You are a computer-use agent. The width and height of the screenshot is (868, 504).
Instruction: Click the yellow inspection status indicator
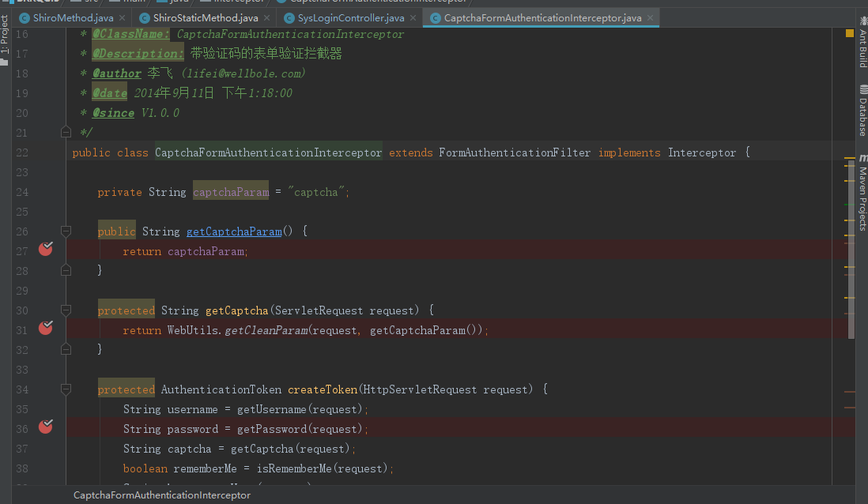850,34
